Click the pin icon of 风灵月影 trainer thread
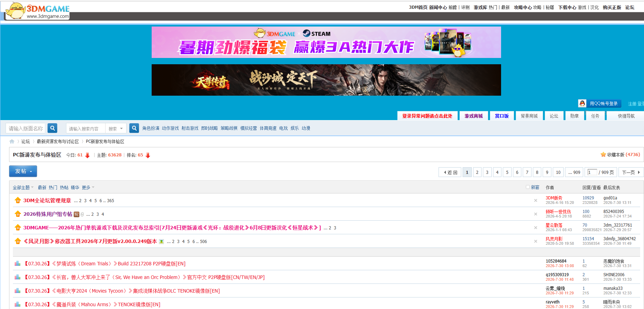 [x=18, y=241]
